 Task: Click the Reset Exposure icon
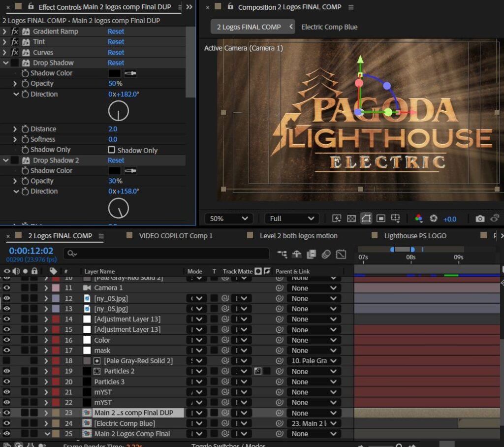tap(434, 219)
